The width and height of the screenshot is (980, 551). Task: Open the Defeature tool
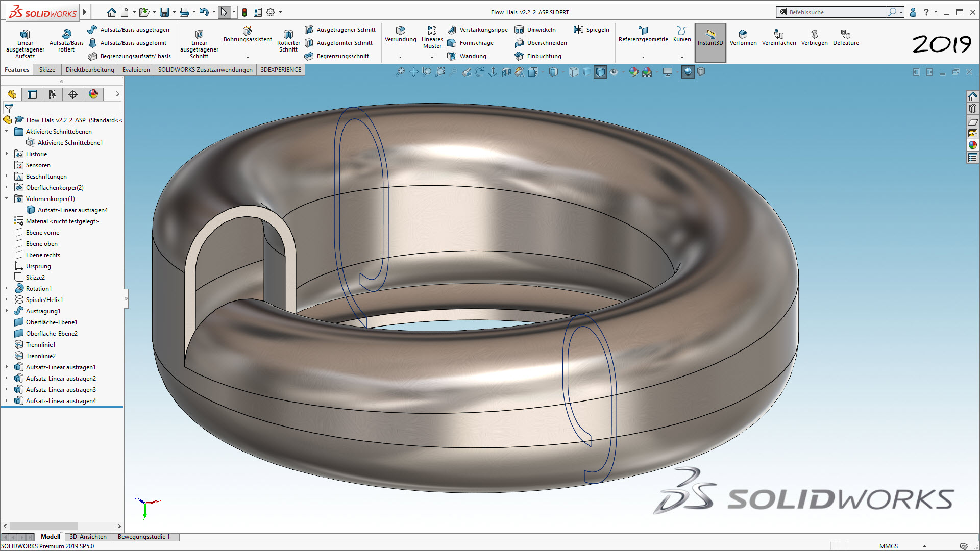point(846,37)
